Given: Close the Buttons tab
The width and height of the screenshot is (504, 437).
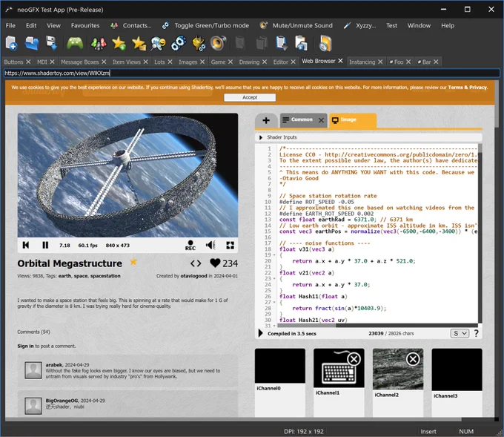Looking at the screenshot, I should pos(28,62).
